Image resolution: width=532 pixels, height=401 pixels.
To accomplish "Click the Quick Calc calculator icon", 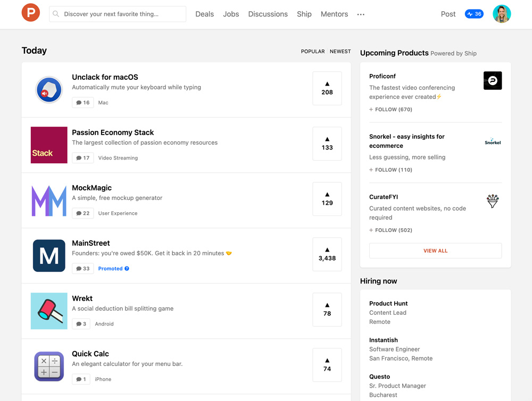I will coord(49,366).
